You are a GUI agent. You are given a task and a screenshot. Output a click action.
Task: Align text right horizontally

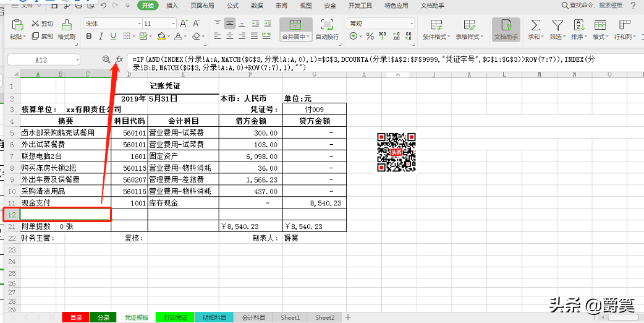(242, 36)
